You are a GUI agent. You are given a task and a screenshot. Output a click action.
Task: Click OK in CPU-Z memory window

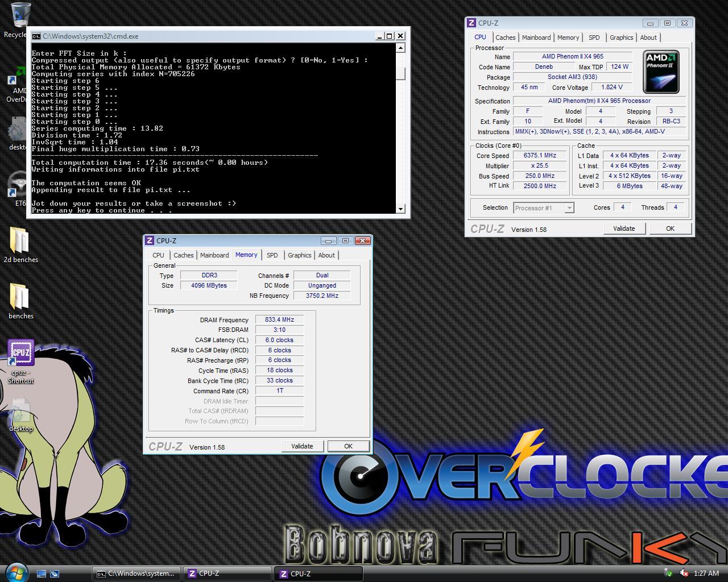pyautogui.click(x=348, y=446)
